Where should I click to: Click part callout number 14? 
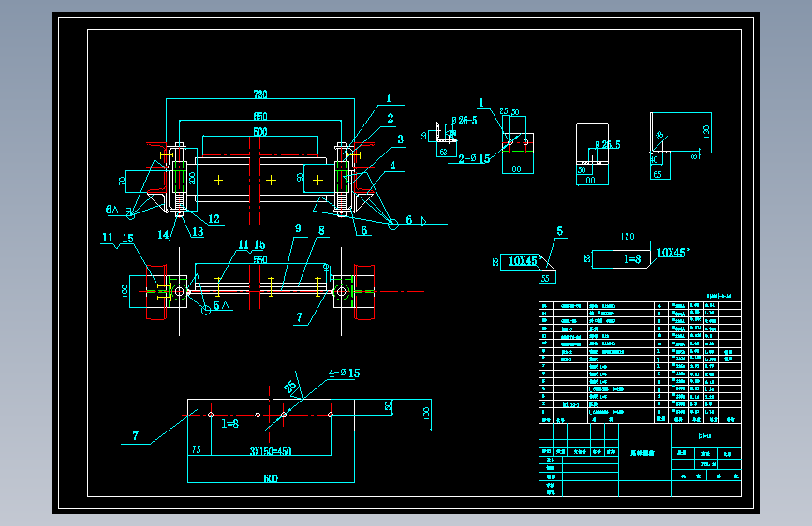(x=163, y=235)
